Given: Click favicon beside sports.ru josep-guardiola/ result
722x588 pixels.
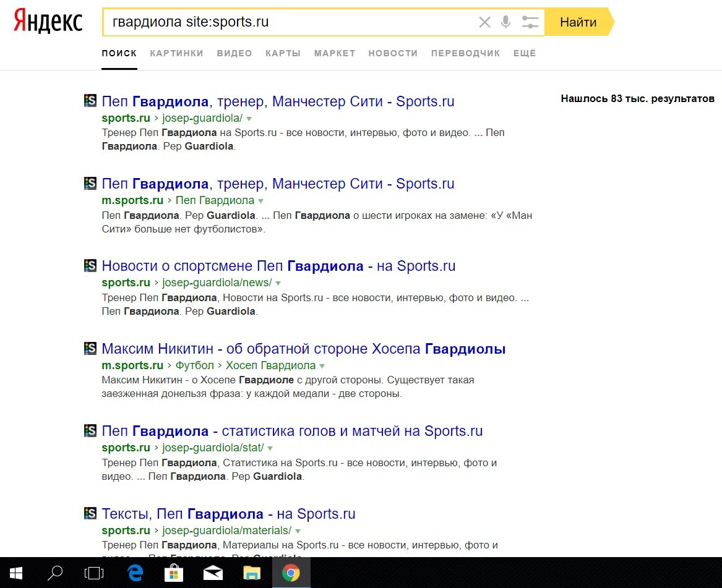Looking at the screenshot, I should tap(90, 100).
